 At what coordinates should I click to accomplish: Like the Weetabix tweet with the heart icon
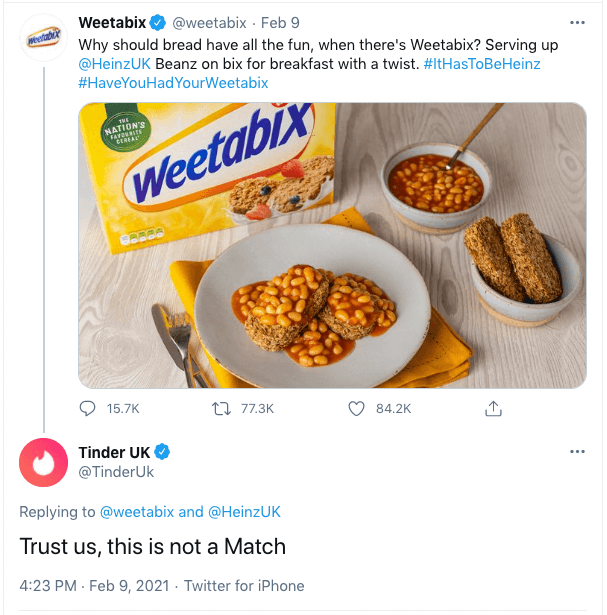(x=357, y=408)
